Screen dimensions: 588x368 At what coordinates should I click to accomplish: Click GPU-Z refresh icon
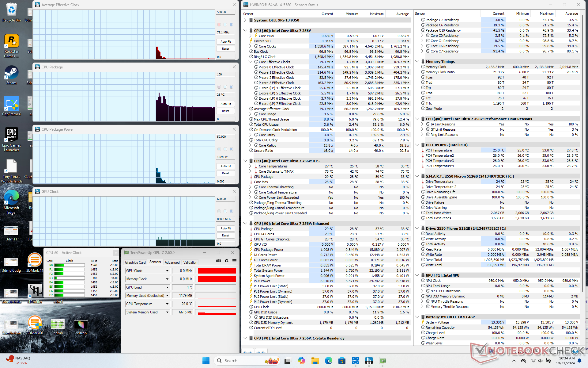coord(227,261)
